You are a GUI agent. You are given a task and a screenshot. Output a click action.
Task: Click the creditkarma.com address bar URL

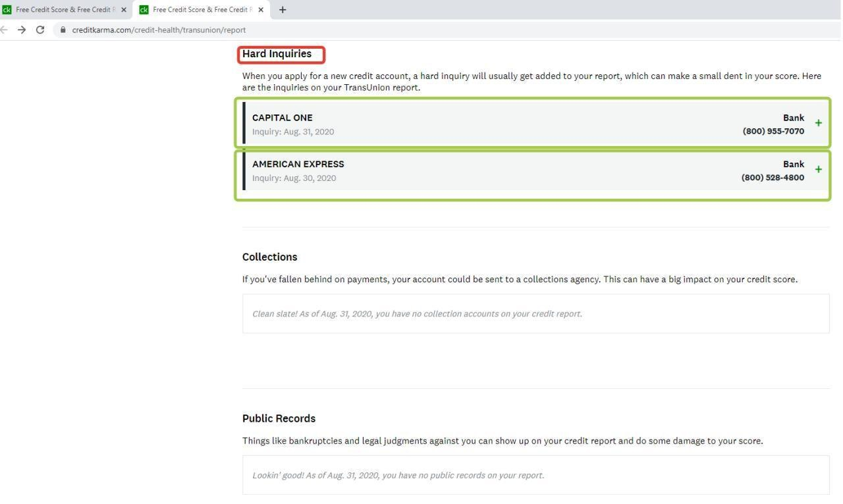159,30
